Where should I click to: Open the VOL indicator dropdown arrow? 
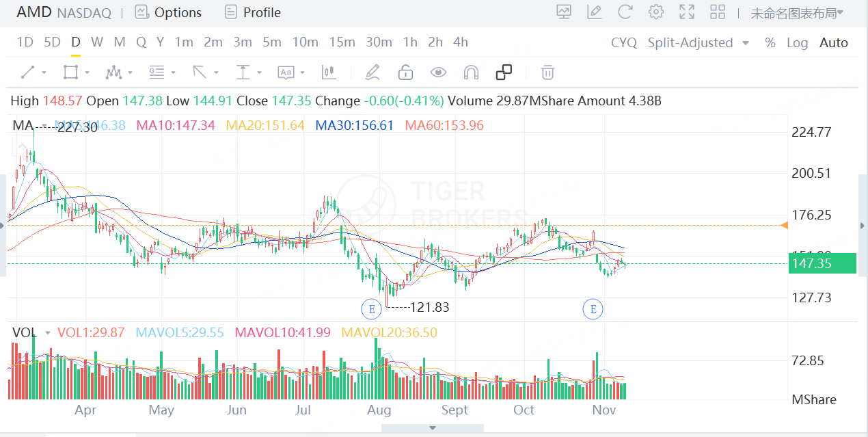tap(48, 333)
